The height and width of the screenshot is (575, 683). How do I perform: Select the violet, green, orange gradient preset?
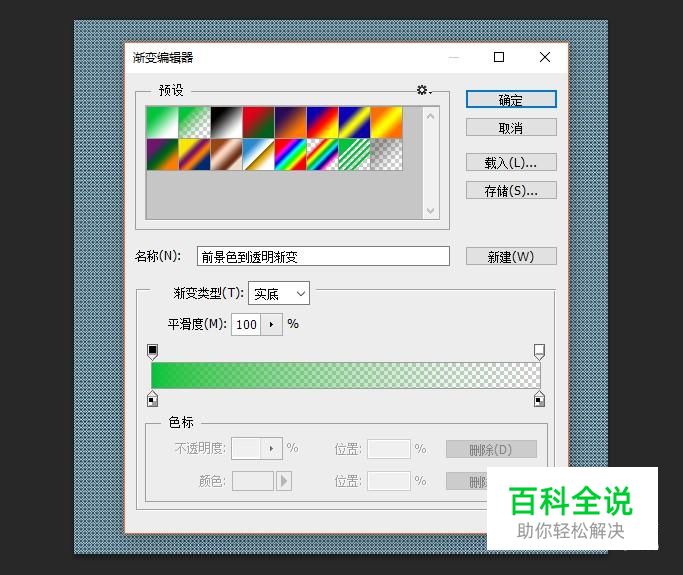point(162,154)
